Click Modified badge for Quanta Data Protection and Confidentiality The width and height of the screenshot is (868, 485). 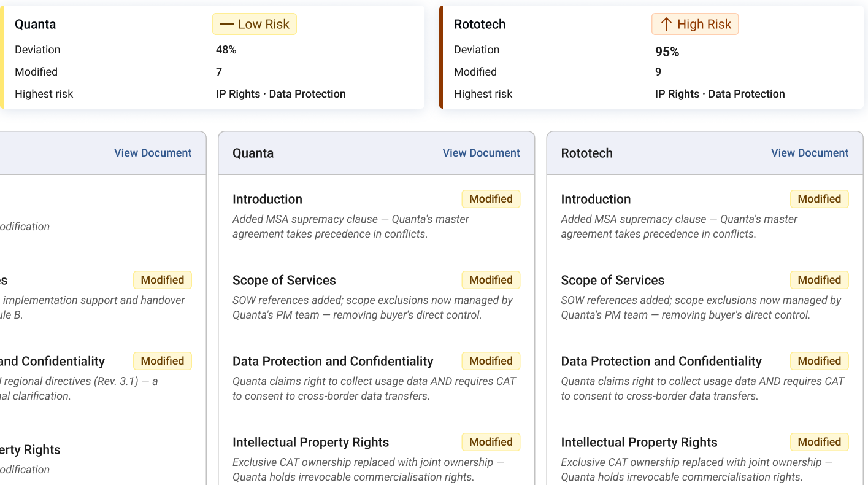click(491, 361)
